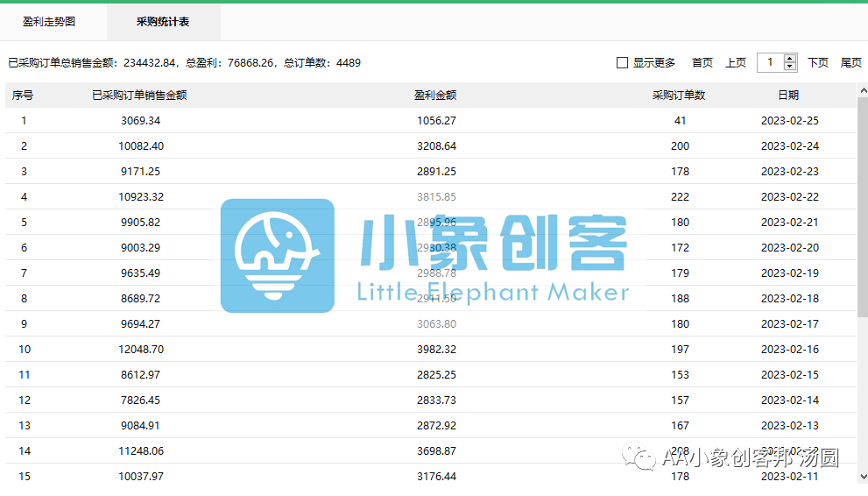Screen dimensions: 868x496
Task: Select sales amount cell 9003.29
Action: (141, 248)
